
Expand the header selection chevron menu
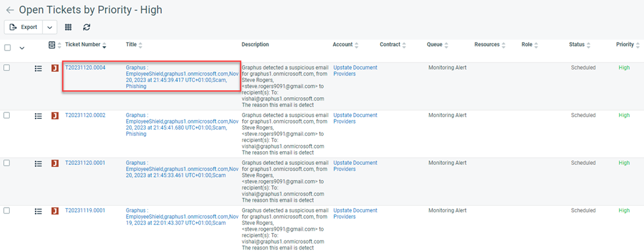click(x=22, y=48)
